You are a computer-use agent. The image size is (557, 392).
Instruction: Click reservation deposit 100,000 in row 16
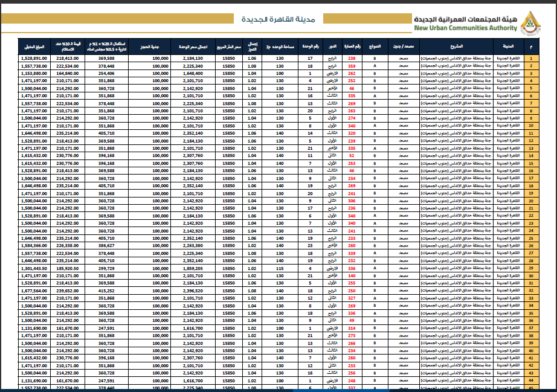tap(160, 171)
